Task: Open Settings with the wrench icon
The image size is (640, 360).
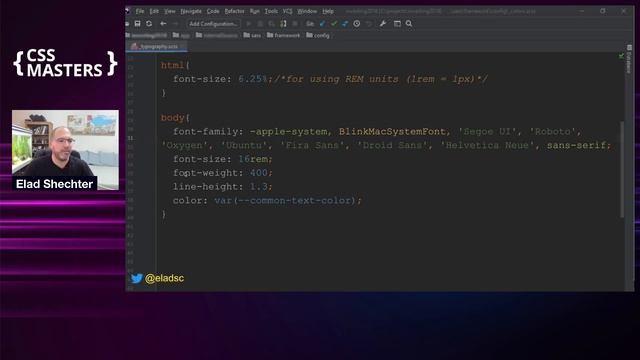Action: (x=383, y=24)
